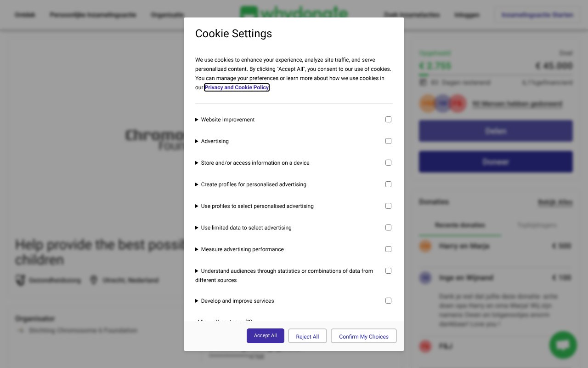Expand Store and/or access information details
The width and height of the screenshot is (588, 368).
(197, 163)
